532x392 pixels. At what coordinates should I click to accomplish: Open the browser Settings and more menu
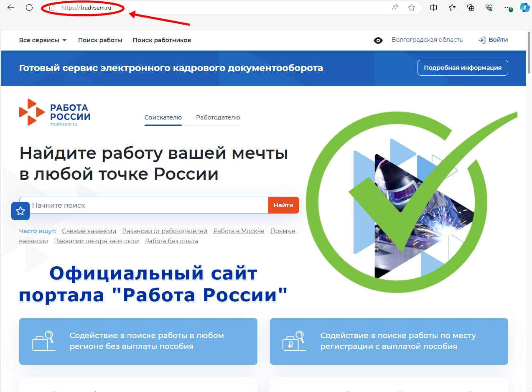click(x=507, y=8)
